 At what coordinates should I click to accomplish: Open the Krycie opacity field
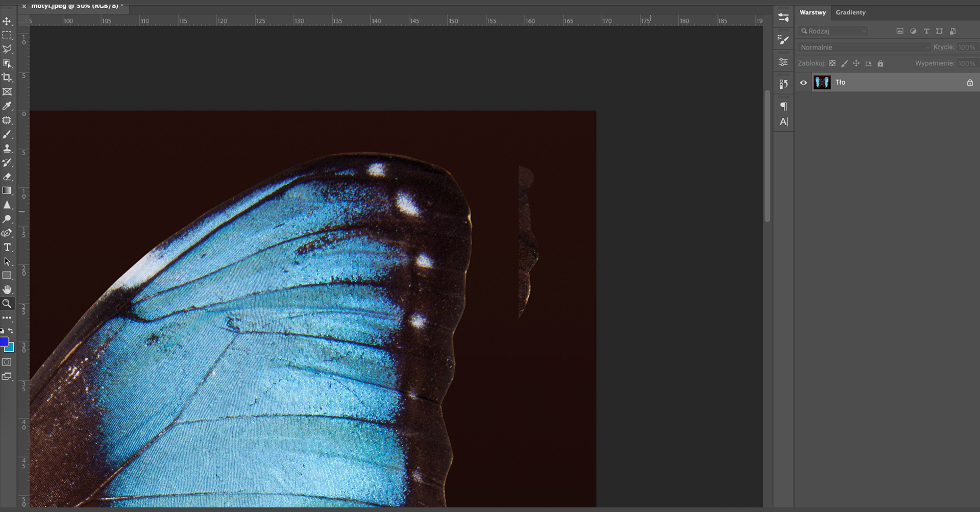tap(966, 47)
